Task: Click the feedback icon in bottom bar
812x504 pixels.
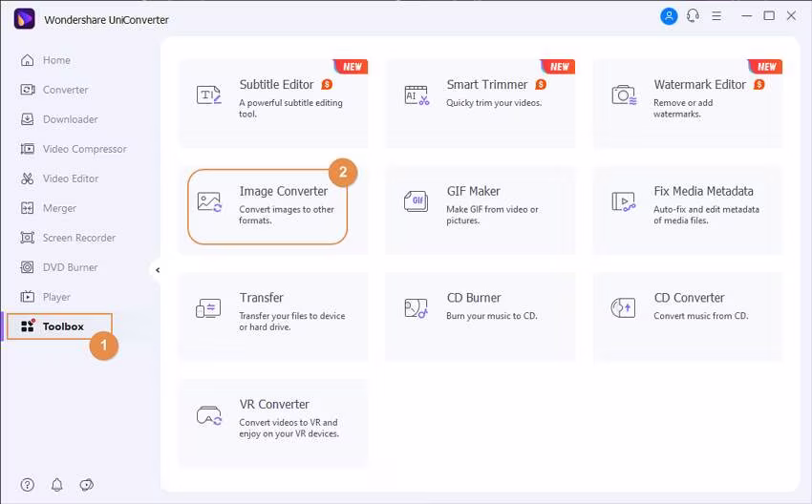Action: tap(87, 485)
